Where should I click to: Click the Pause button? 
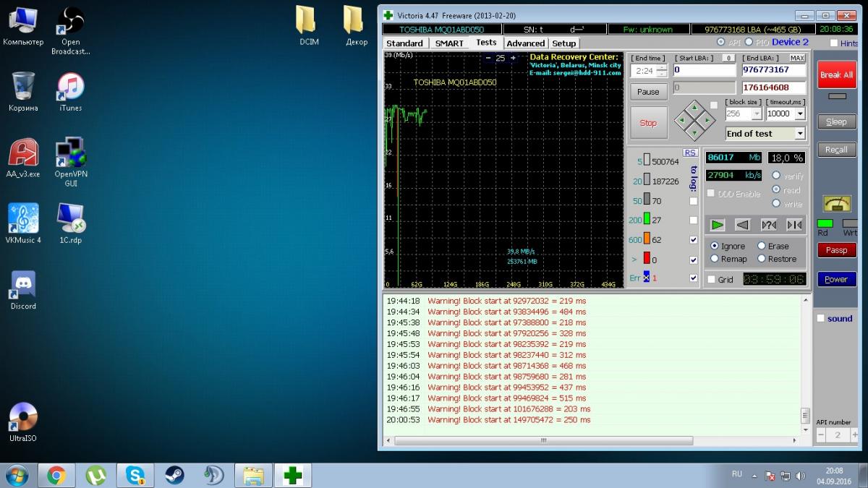(648, 92)
